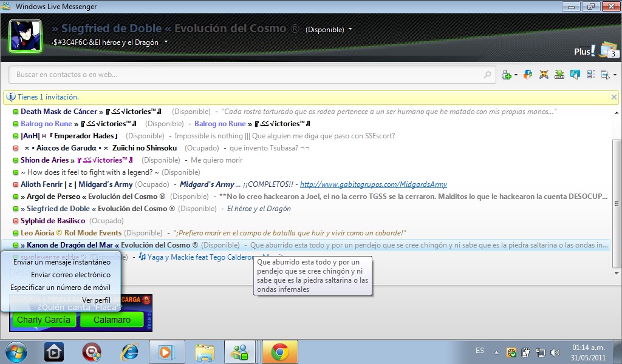
Task: Choose 'Especificar un número de móvil' option
Action: 61,288
